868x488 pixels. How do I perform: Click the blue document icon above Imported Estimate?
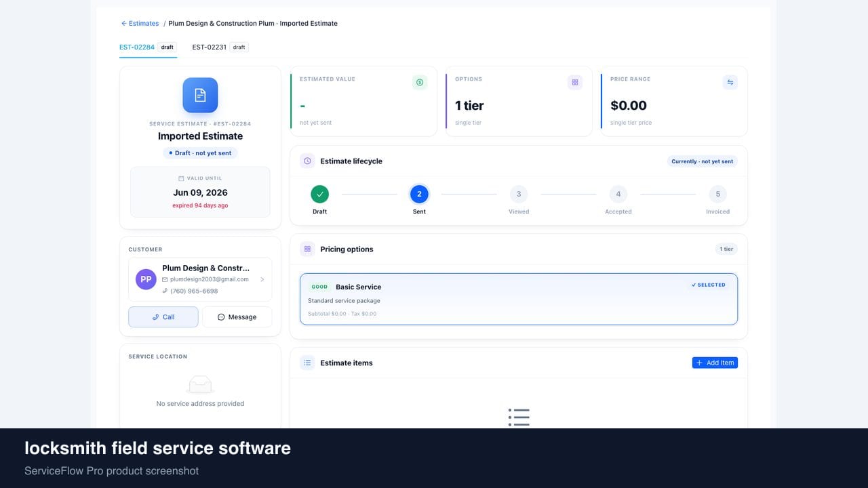click(x=200, y=95)
